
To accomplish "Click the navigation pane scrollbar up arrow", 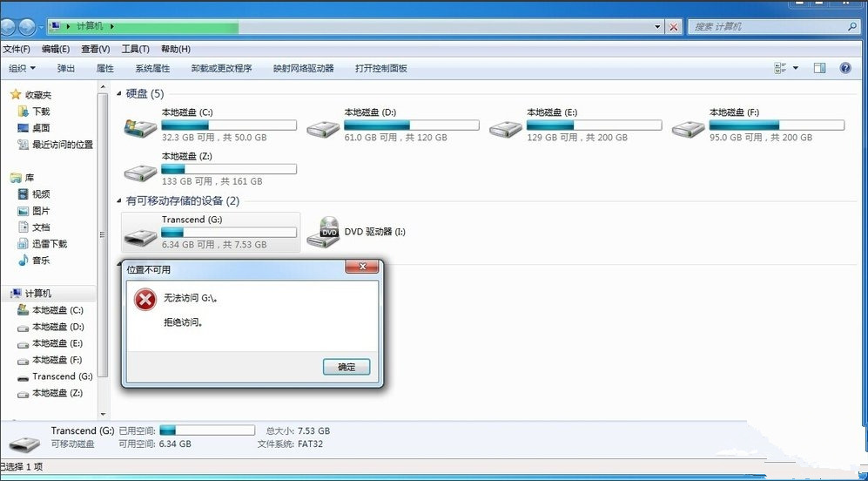I will pos(103,87).
